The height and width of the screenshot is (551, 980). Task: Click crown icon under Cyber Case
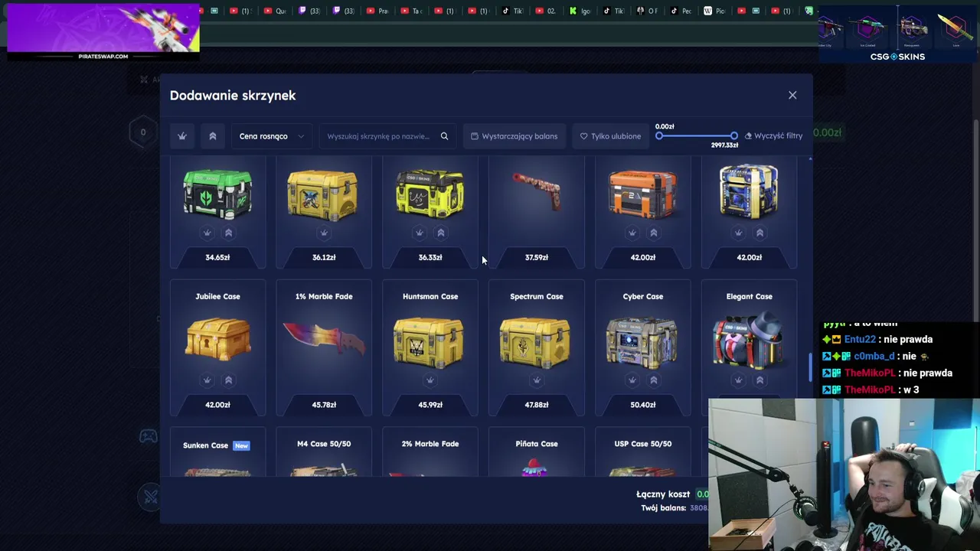(x=632, y=380)
